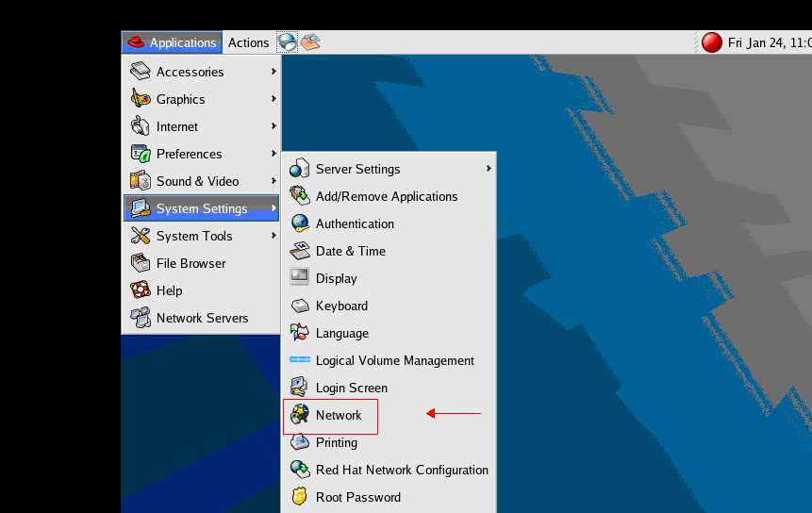Open Language settings

pos(389,333)
